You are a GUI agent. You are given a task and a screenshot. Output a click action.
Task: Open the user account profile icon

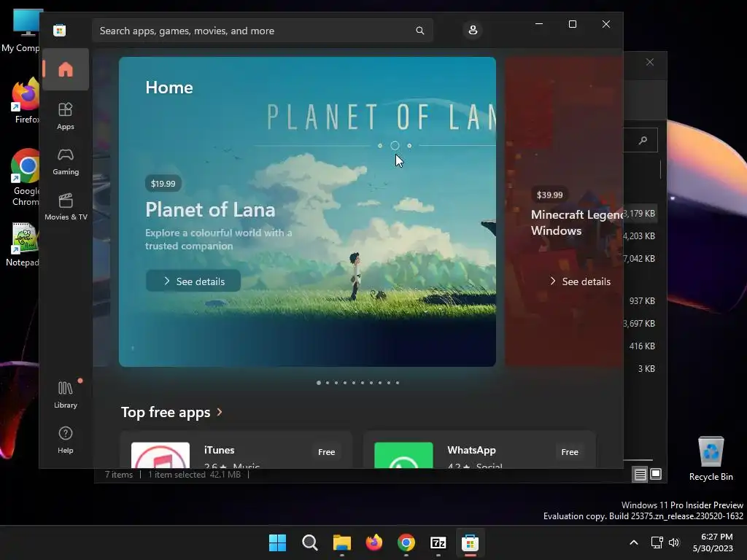(x=473, y=30)
